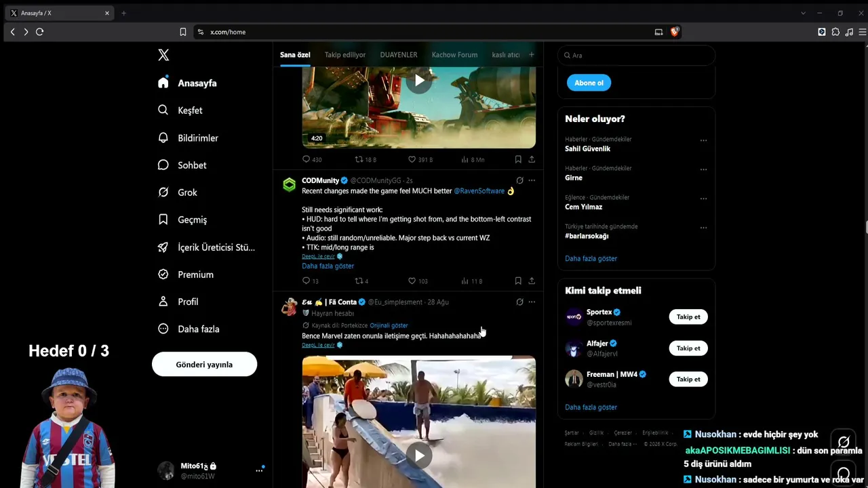Bookmark the CODMunity post

(x=518, y=281)
